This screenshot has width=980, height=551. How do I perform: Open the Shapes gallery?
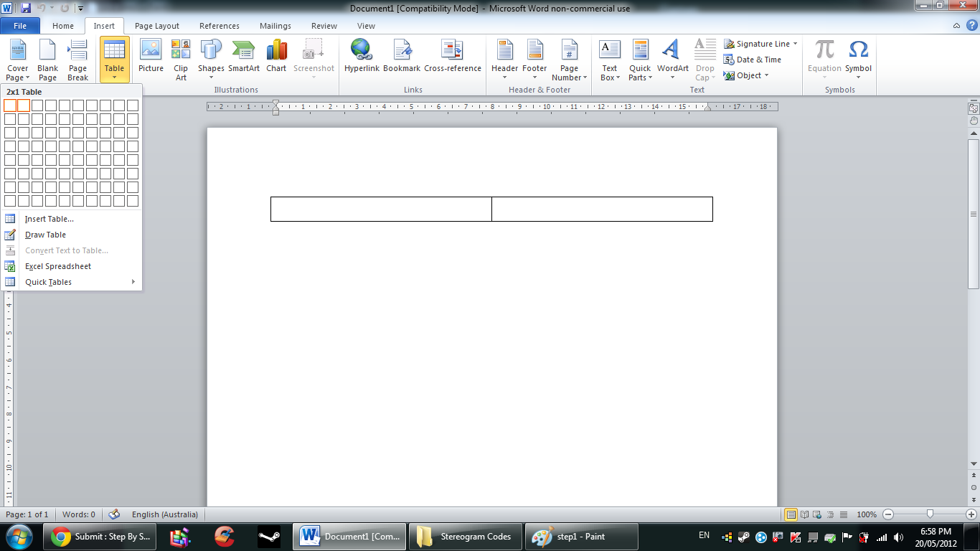210,60
